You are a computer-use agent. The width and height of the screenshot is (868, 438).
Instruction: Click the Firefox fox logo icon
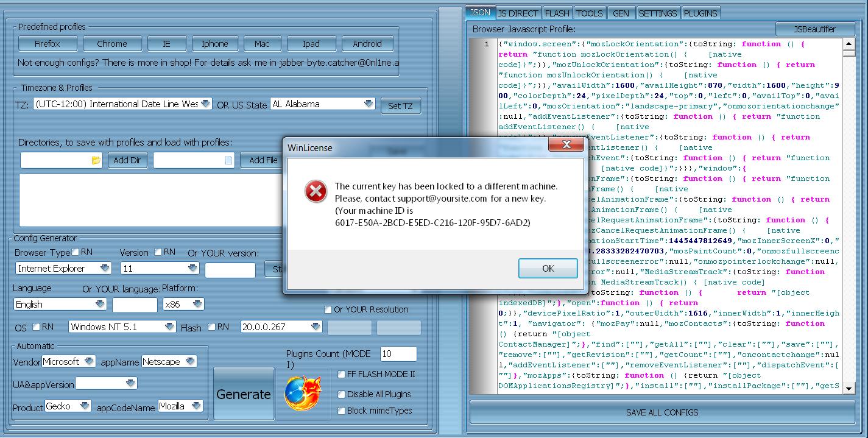(x=303, y=394)
